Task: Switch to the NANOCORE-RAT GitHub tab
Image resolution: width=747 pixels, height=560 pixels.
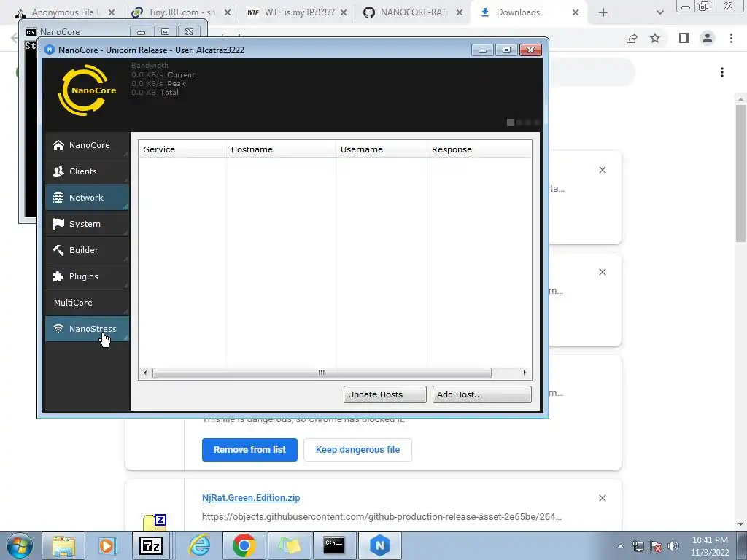Action: pos(414,12)
